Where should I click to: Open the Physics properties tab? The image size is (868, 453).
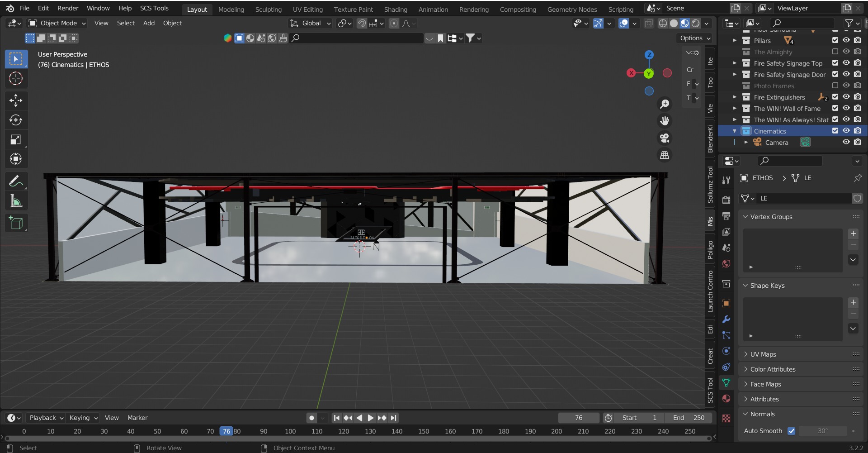click(726, 351)
